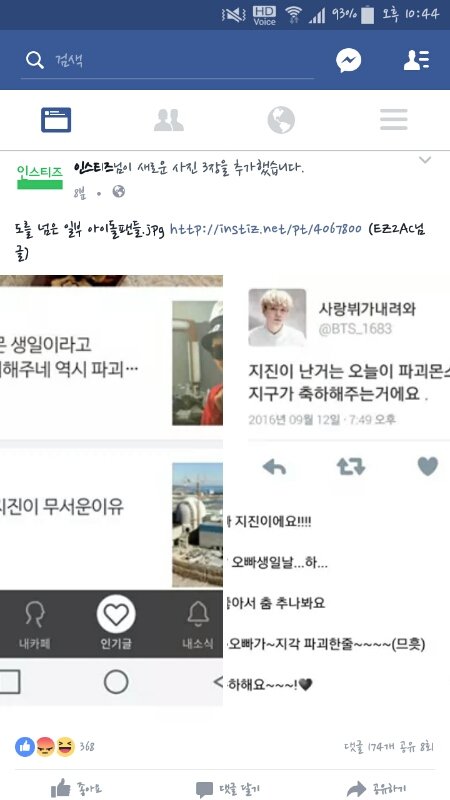
Task: Open the instiz.net/pt/4067800 link
Action: pyautogui.click(x=265, y=229)
